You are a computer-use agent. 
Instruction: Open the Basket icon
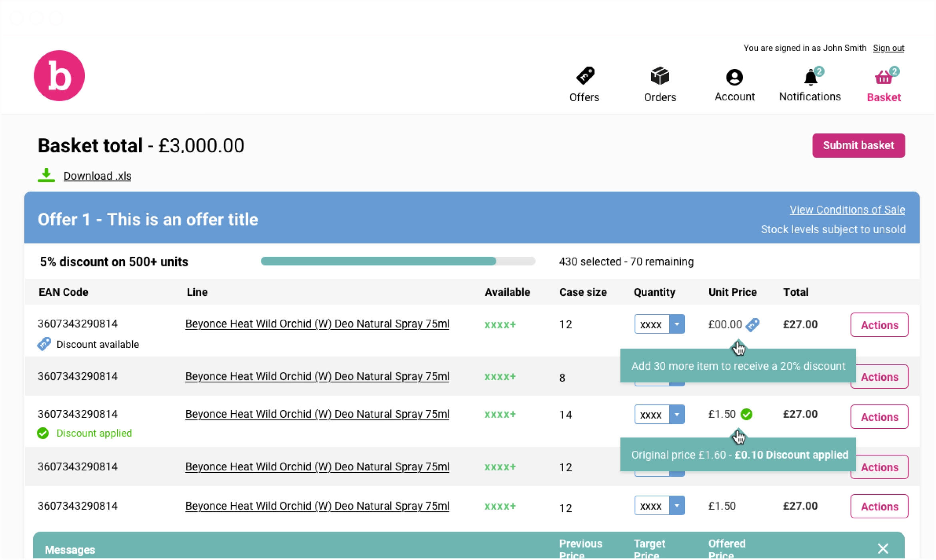(x=884, y=77)
